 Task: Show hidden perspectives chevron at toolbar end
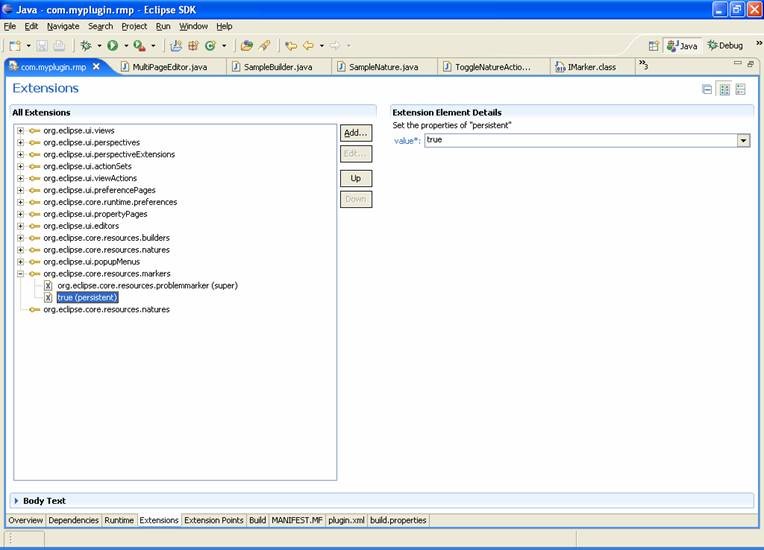[759, 43]
